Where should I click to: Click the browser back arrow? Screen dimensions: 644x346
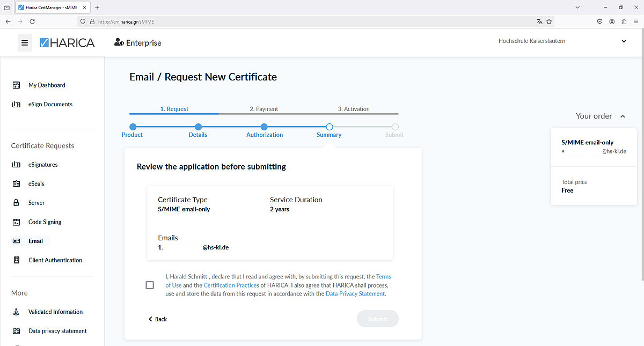point(8,21)
